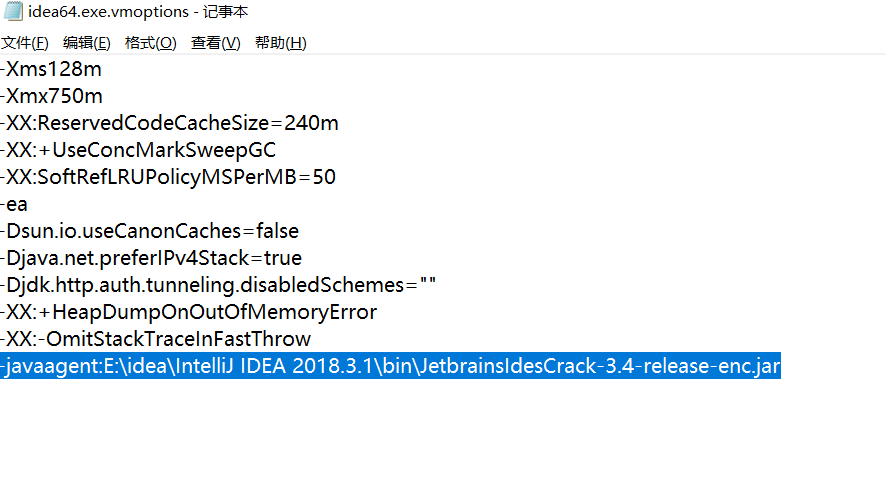Open the 格式(O) menu

pos(150,43)
